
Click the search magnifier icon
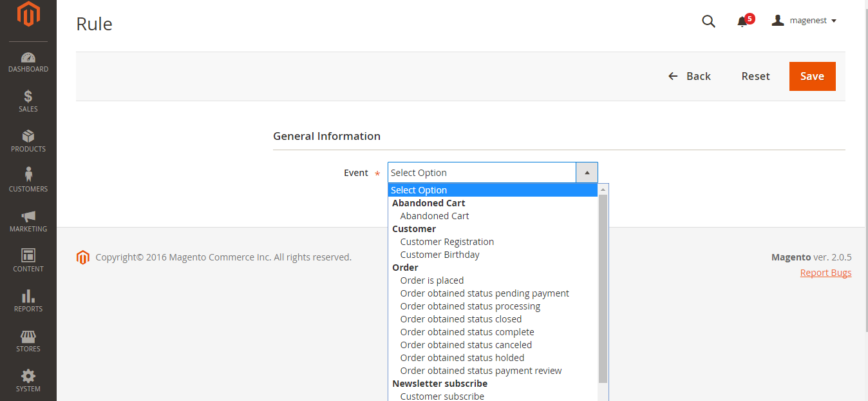tap(708, 21)
